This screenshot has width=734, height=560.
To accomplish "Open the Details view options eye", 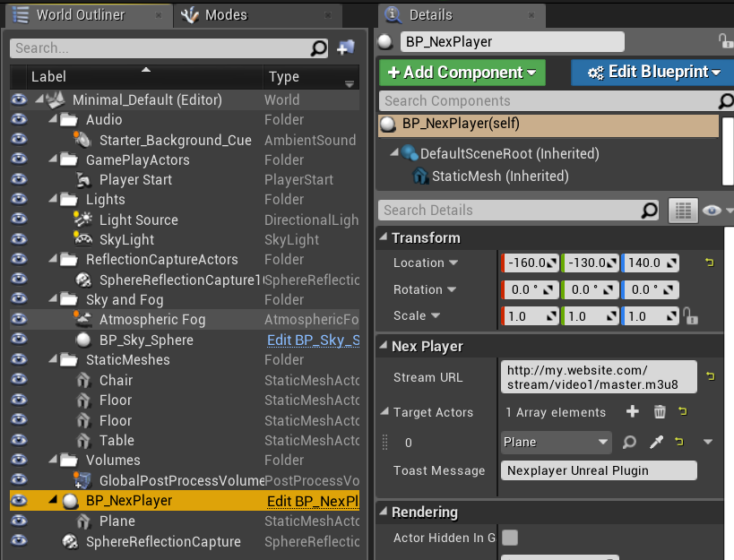I will [x=712, y=211].
